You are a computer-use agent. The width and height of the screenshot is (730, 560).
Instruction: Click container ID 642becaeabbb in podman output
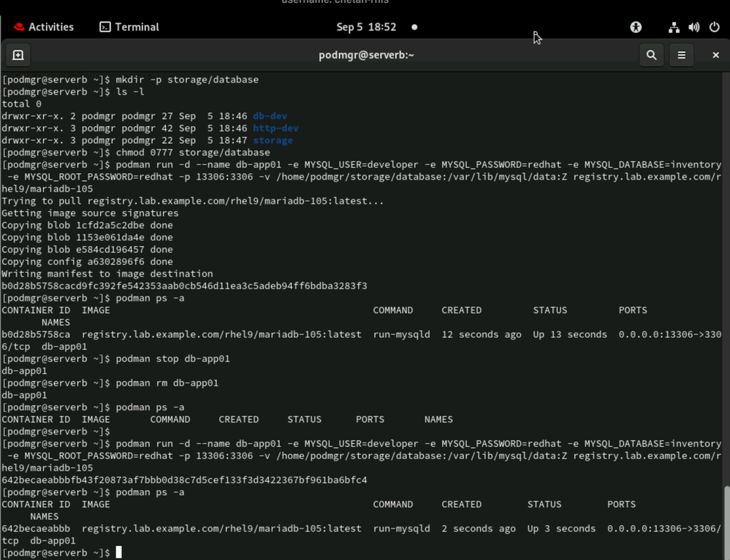[36, 529]
